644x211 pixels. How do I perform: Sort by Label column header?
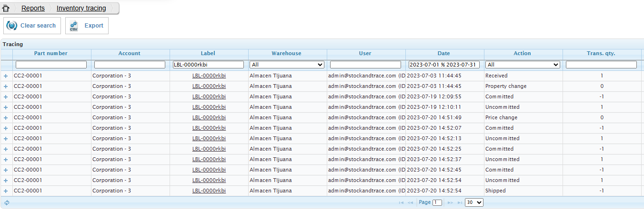click(x=208, y=54)
